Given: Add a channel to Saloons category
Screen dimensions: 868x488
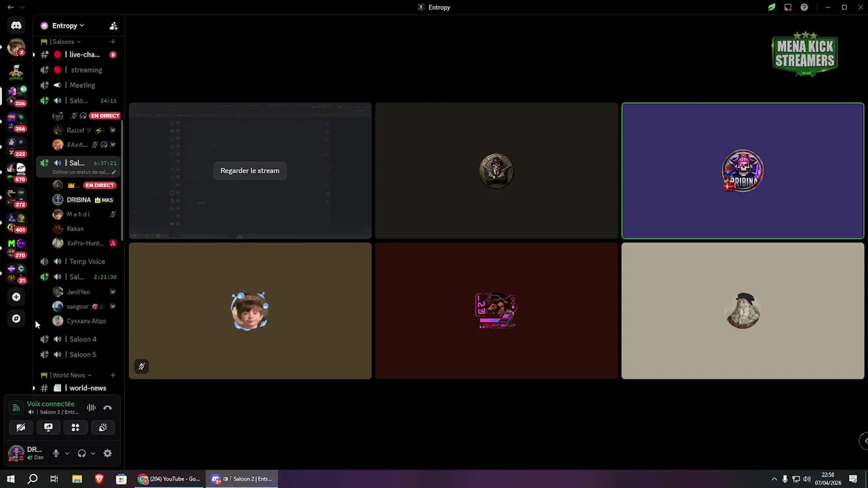Looking at the screenshot, I should pos(113,42).
